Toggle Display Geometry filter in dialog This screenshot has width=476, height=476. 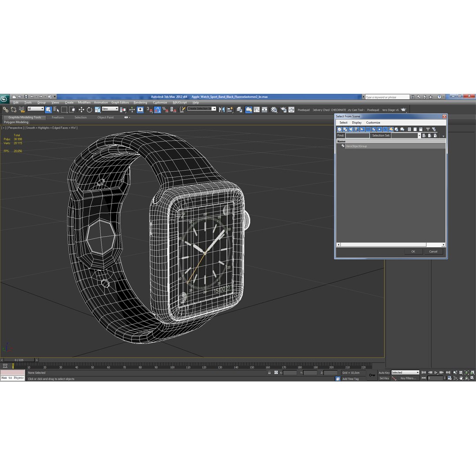pos(339,129)
